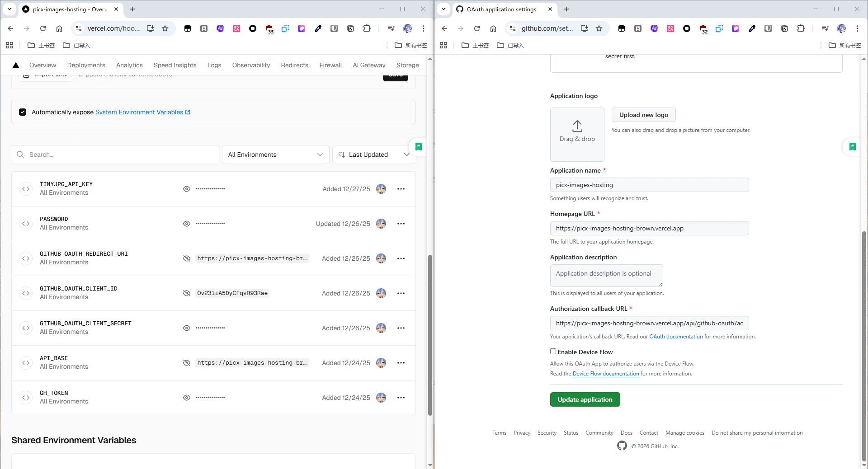
Task: Switch to the Logs tab
Action: 214,65
